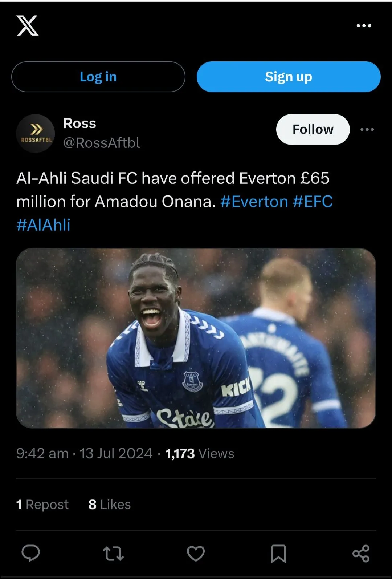Follow the Ross account

coord(313,129)
